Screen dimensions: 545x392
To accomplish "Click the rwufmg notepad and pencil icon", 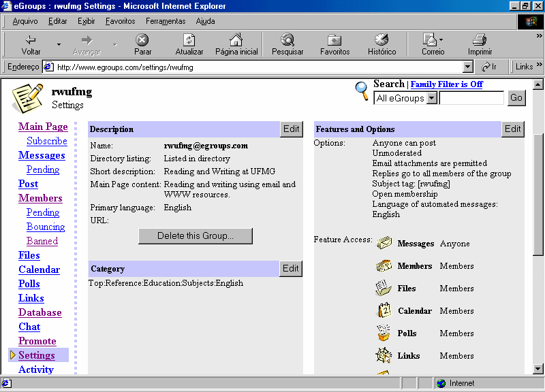I will click(x=27, y=98).
